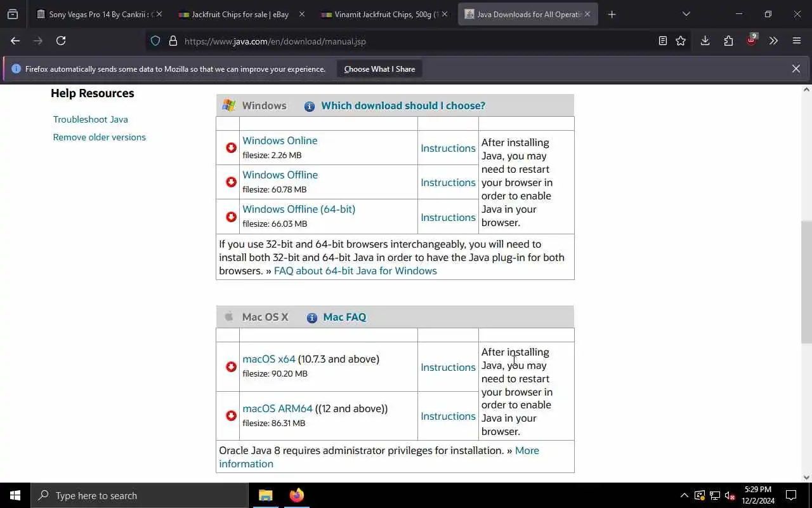Open the macOS ARM64 download link
Viewport: 812px width, 508px height.
tap(277, 409)
